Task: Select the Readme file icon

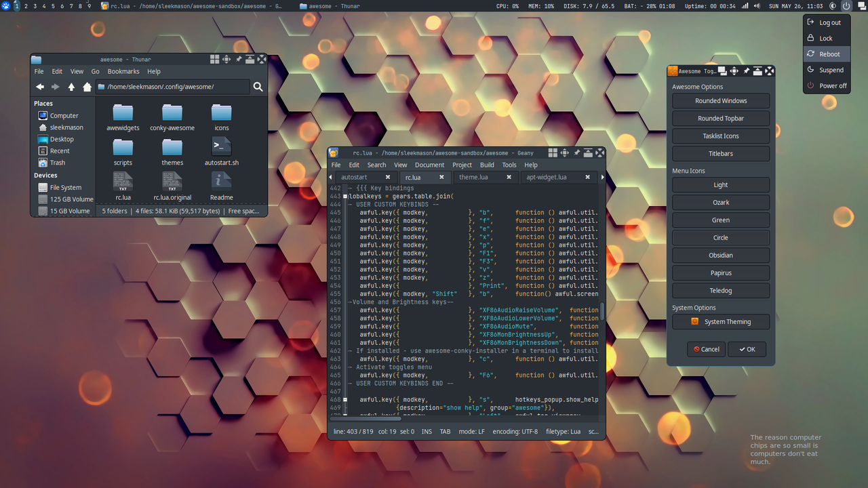Action: tap(222, 181)
